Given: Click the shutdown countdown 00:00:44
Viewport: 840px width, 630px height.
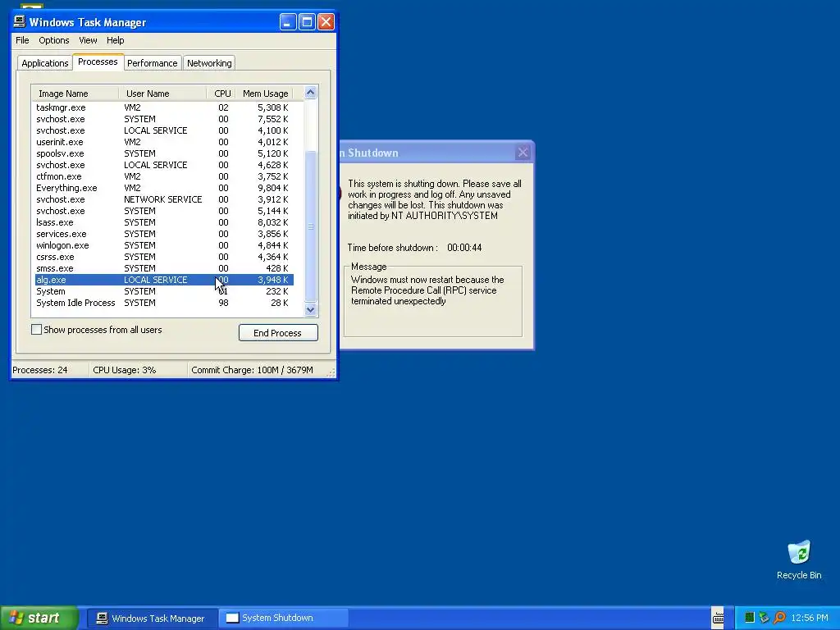Looking at the screenshot, I should tap(464, 248).
